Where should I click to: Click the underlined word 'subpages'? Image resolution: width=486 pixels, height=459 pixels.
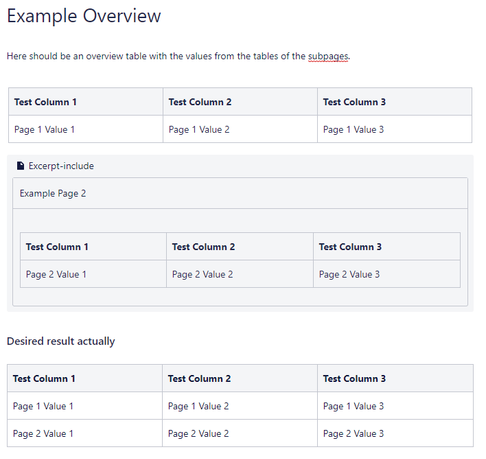pyautogui.click(x=328, y=56)
